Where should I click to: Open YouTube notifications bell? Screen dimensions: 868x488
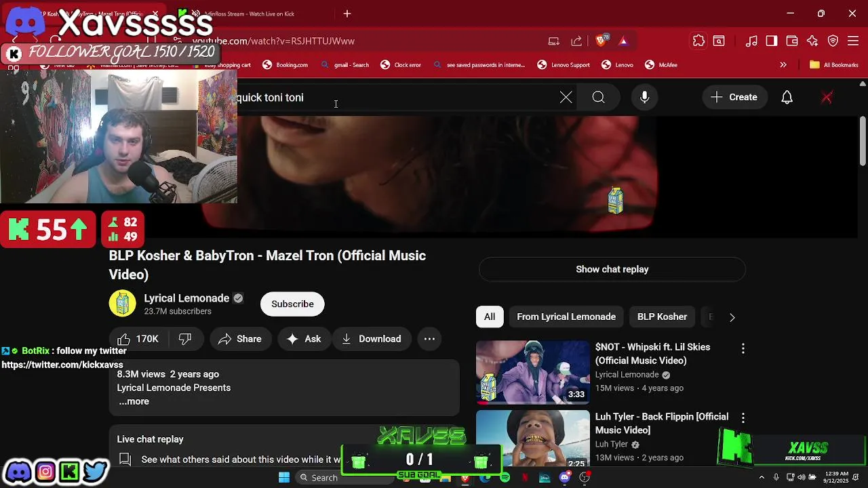(787, 98)
